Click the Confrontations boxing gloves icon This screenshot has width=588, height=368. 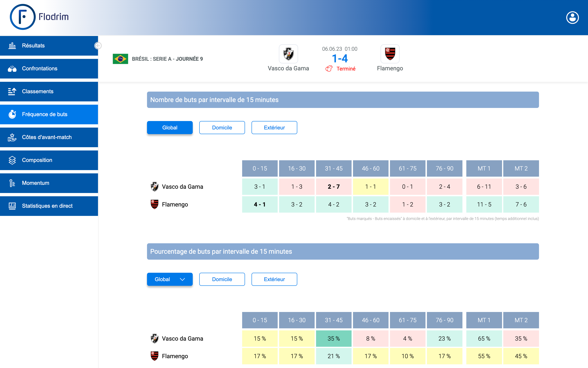point(12,68)
